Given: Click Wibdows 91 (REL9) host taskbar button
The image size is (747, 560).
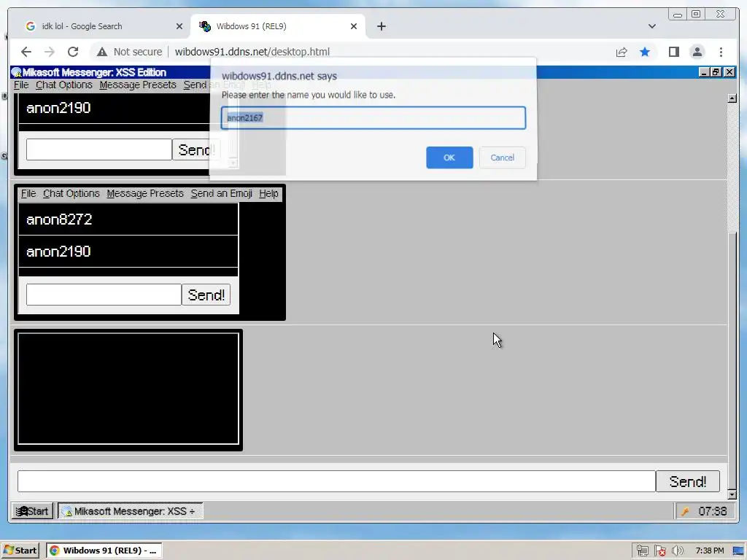Looking at the screenshot, I should click(x=104, y=551).
